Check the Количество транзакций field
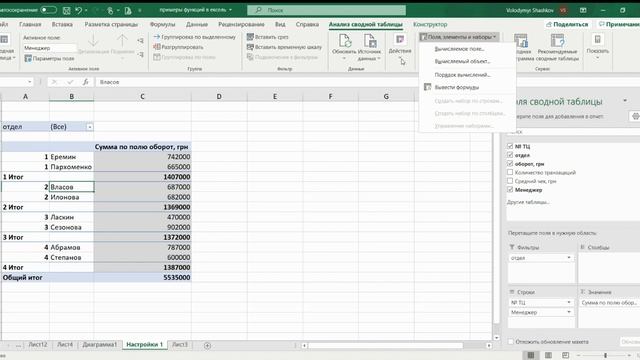Screen dimensions: 640x360 tap(510, 172)
